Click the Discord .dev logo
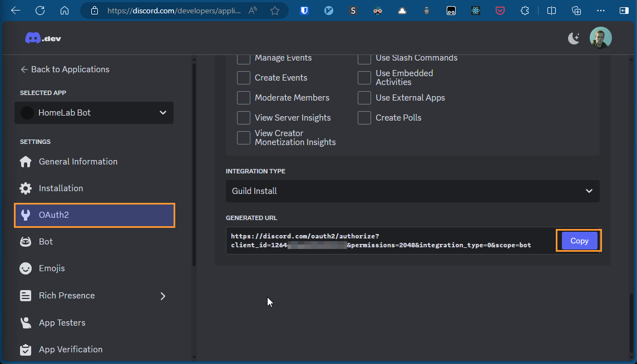The height and width of the screenshot is (364, 637). [x=43, y=38]
